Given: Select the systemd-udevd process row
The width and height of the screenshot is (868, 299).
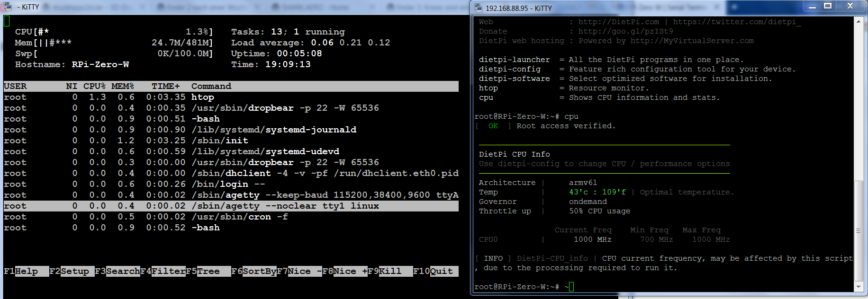Looking at the screenshot, I should (x=231, y=151).
